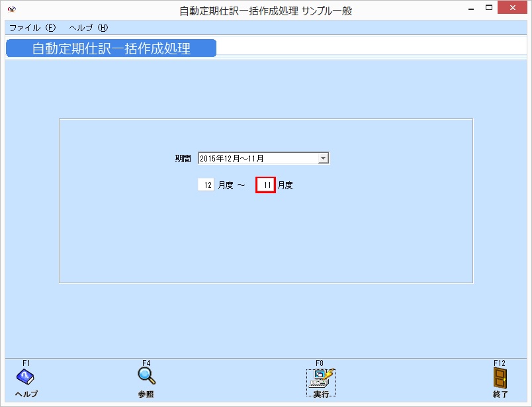The width and height of the screenshot is (532, 407).
Task: Activate the 実行 keyboard icon at bottom
Action: [322, 377]
